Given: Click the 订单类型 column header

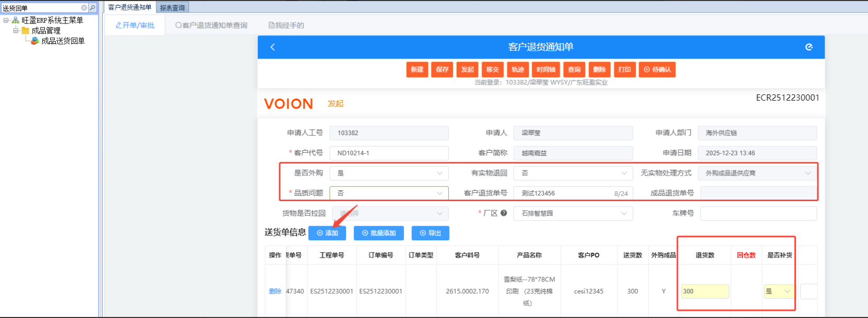Looking at the screenshot, I should pyautogui.click(x=421, y=255).
